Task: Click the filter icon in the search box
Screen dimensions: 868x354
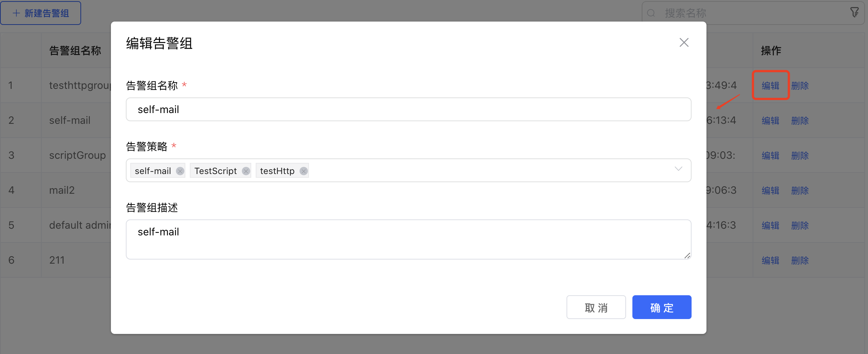Action: click(854, 13)
